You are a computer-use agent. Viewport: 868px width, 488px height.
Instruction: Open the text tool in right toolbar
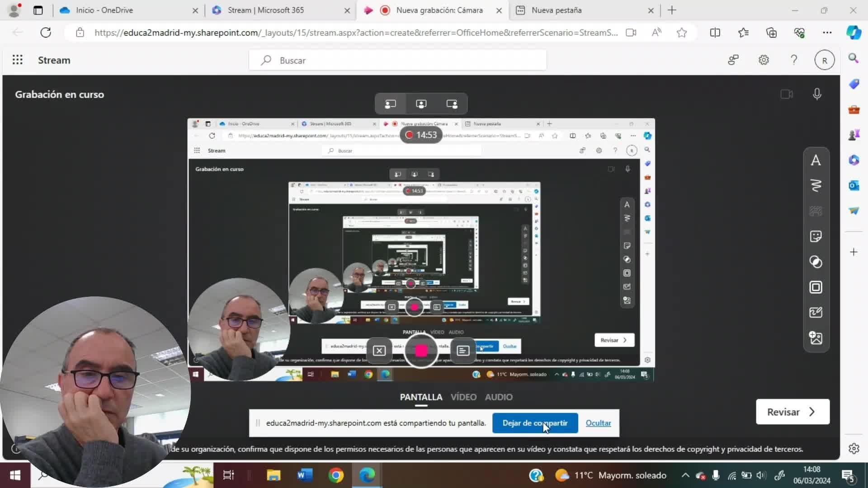[816, 160]
